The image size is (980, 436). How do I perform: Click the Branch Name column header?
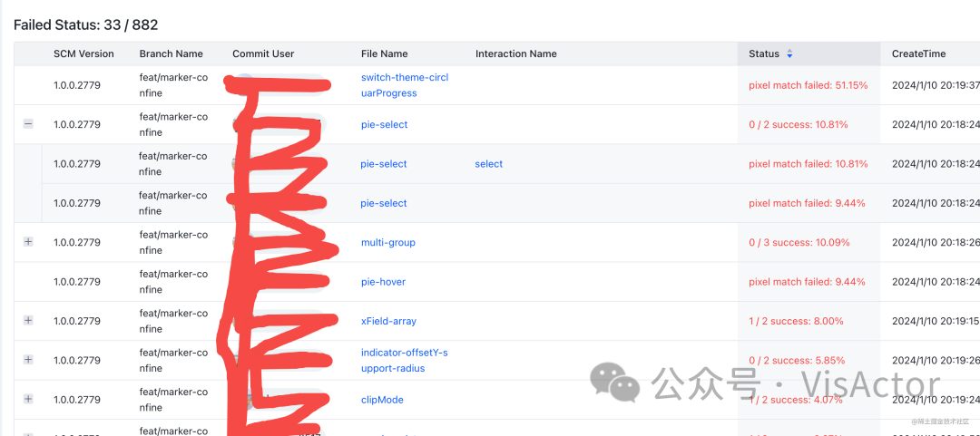[x=171, y=53]
